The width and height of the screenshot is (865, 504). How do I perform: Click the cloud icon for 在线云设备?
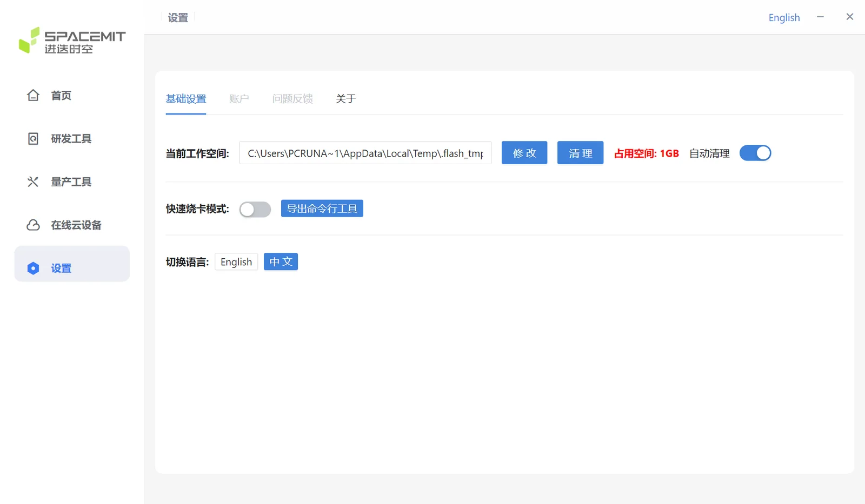(33, 225)
